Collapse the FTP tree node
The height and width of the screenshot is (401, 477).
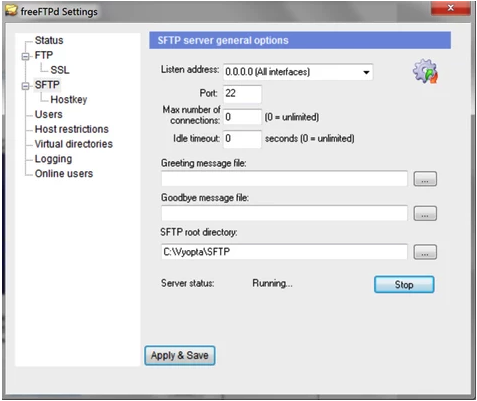25,56
